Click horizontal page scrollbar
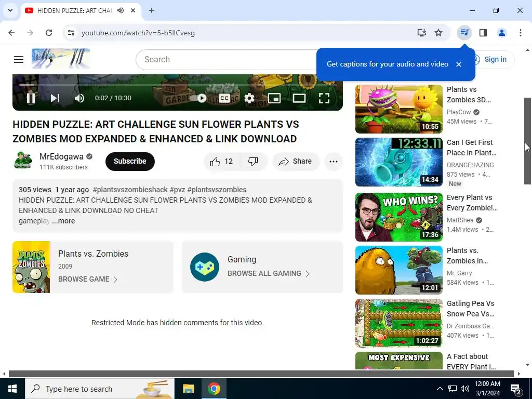The width and height of the screenshot is (532, 399). coord(261,374)
